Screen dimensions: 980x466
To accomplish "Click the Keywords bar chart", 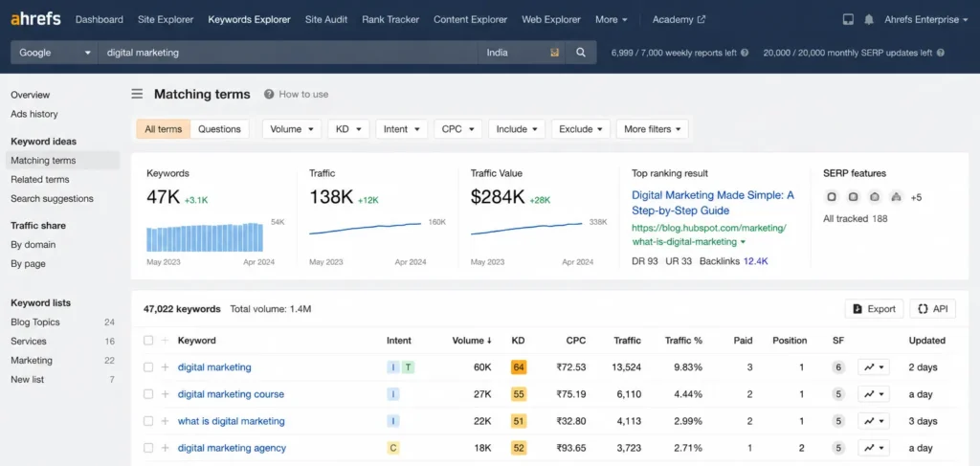I will [x=205, y=237].
